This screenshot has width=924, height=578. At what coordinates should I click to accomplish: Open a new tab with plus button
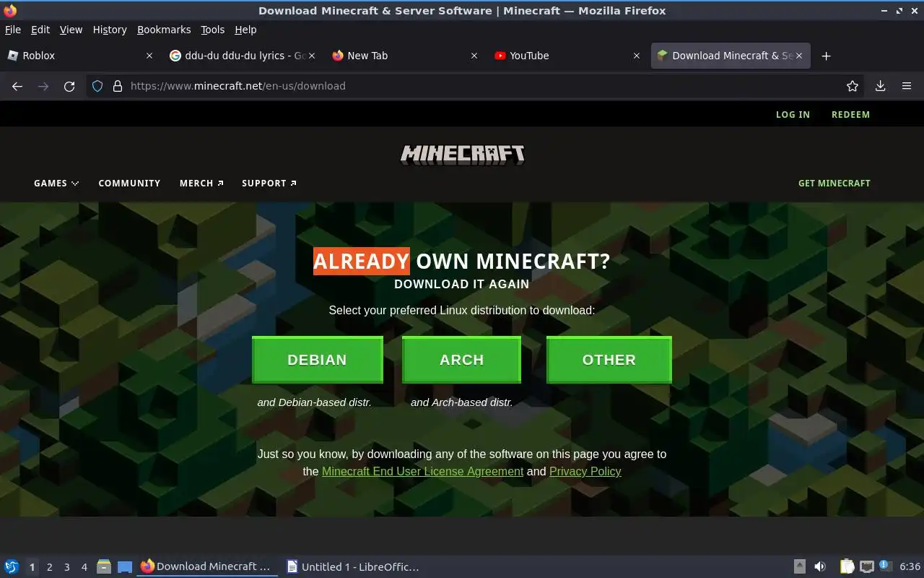827,56
